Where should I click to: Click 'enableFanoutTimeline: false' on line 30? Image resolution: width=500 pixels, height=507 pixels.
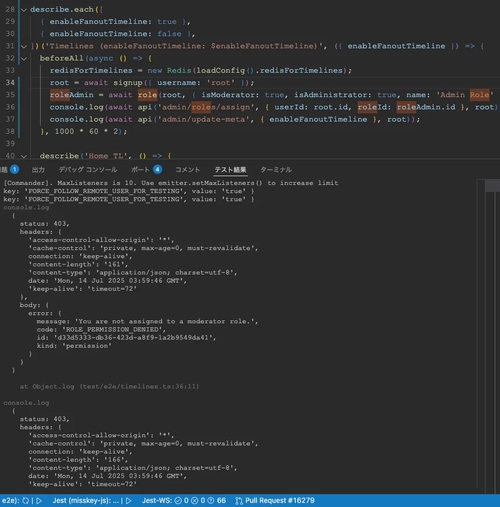(x=115, y=34)
